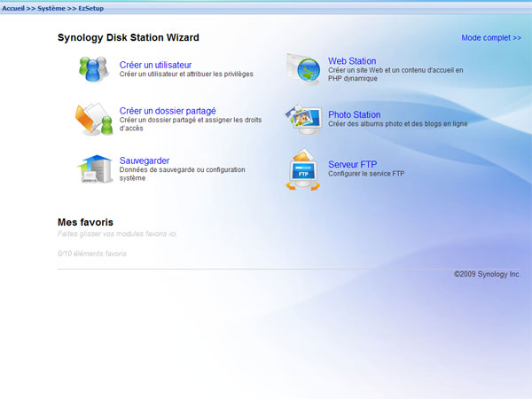532x399 pixels.
Task: Click the '0/10 éléments favoris' counter
Action: point(92,254)
